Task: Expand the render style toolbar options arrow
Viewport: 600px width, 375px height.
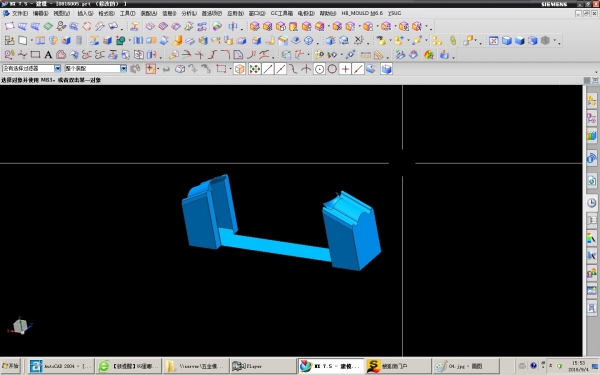Action: 559,42
